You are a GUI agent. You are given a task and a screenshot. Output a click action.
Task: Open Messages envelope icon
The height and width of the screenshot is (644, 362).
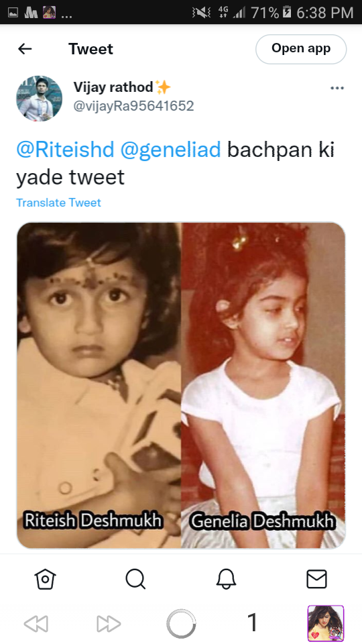pos(317,579)
